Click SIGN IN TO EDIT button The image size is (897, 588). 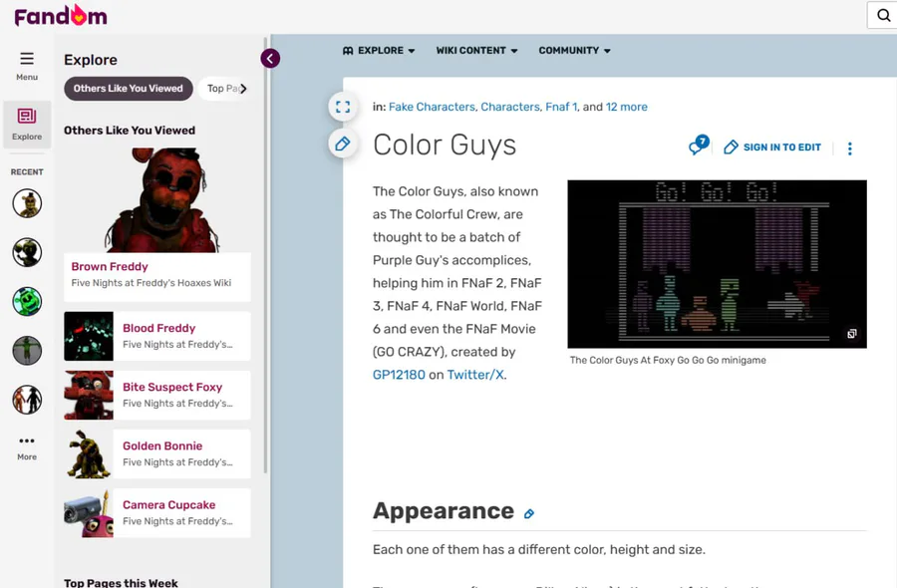pos(772,147)
